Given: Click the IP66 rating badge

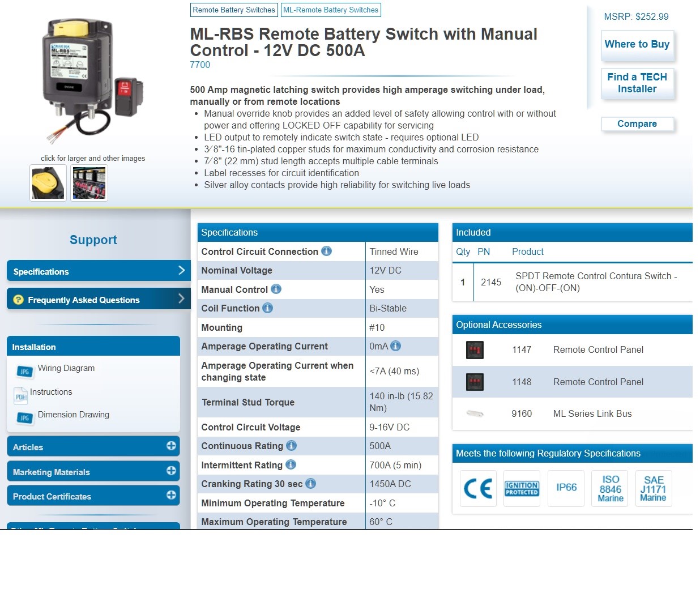Looking at the screenshot, I should pyautogui.click(x=566, y=488).
